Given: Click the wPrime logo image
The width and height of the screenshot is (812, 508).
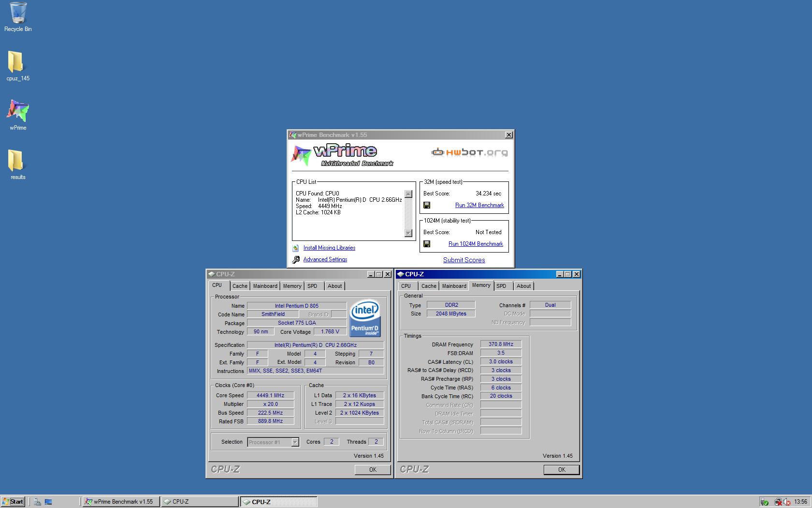Looking at the screenshot, I should coord(342,155).
